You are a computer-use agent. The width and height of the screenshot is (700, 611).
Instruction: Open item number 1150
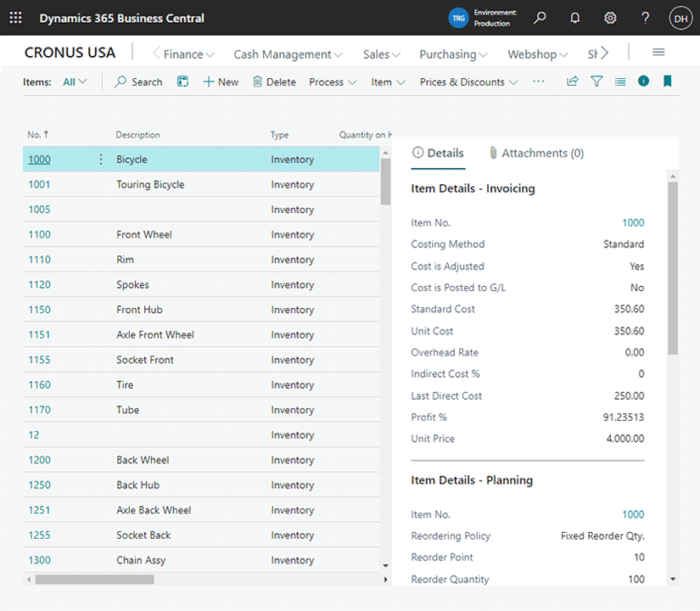click(39, 310)
